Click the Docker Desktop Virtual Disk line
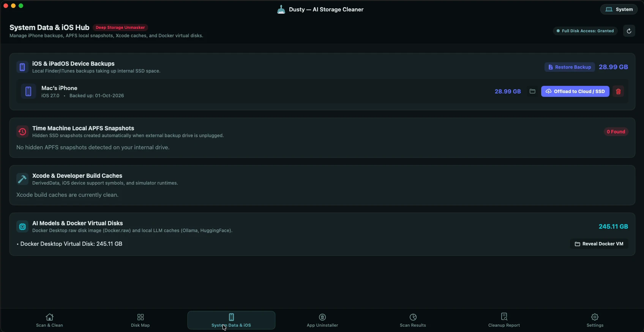 point(69,244)
